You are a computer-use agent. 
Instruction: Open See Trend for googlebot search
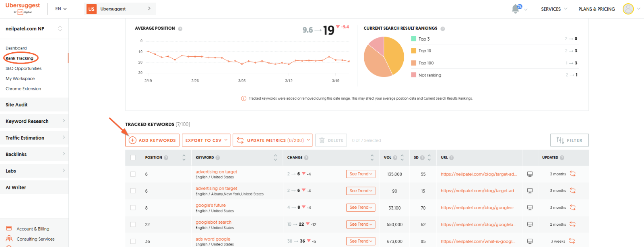click(x=361, y=224)
